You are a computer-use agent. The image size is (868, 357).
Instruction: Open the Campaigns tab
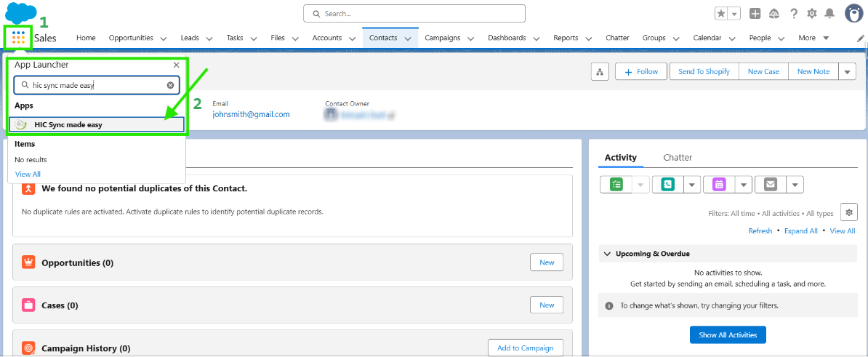pyautogui.click(x=443, y=38)
